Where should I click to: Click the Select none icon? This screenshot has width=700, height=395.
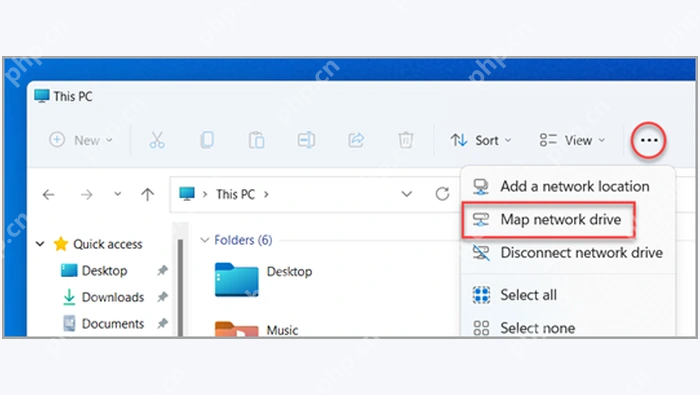tap(481, 328)
